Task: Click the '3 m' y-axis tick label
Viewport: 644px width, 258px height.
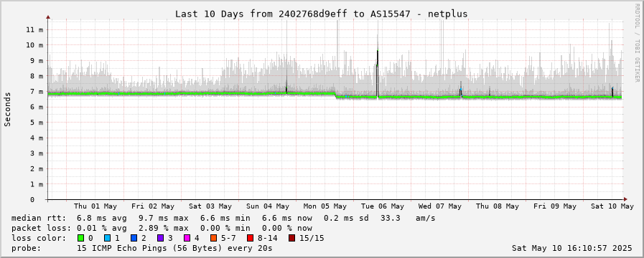Action: pyautogui.click(x=37, y=153)
